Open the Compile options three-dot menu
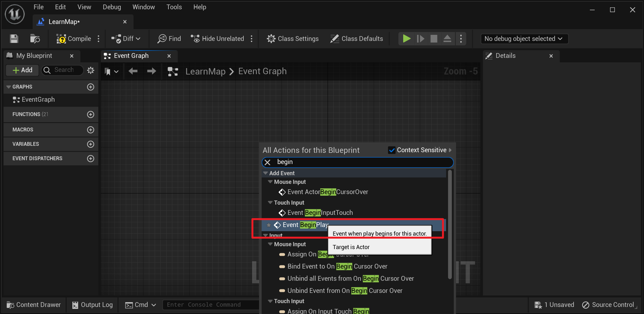Image resolution: width=644 pixels, height=314 pixels. [99, 39]
